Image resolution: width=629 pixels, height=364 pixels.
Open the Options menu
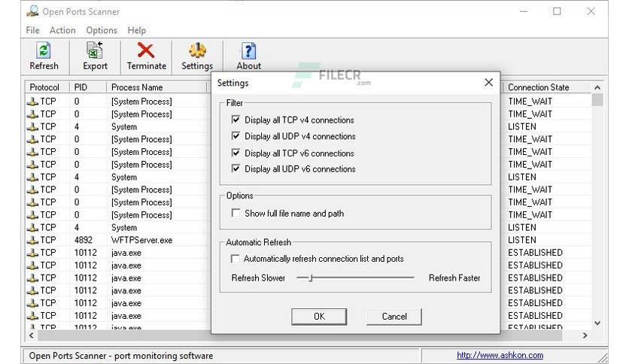pos(102,30)
